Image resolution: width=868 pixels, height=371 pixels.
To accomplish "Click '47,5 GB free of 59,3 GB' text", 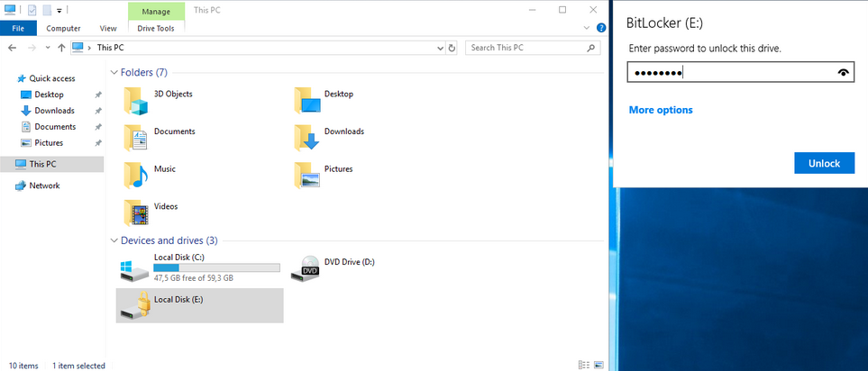I will point(193,278).
